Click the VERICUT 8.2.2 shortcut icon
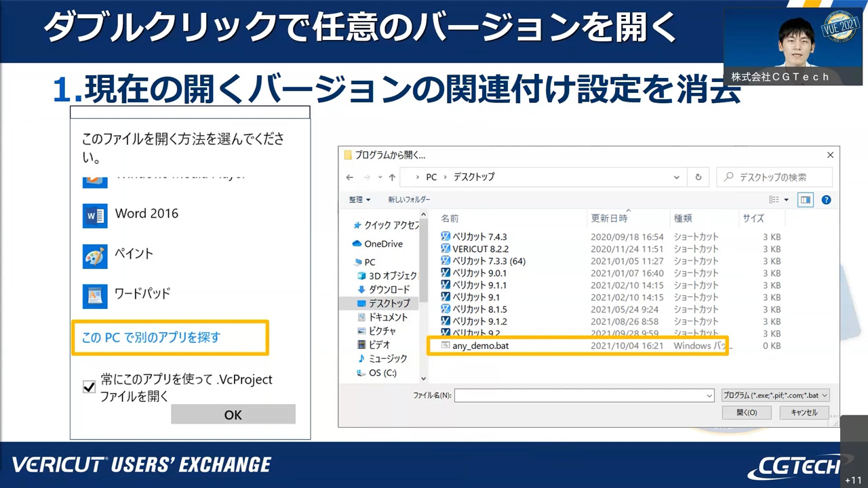 [446, 249]
